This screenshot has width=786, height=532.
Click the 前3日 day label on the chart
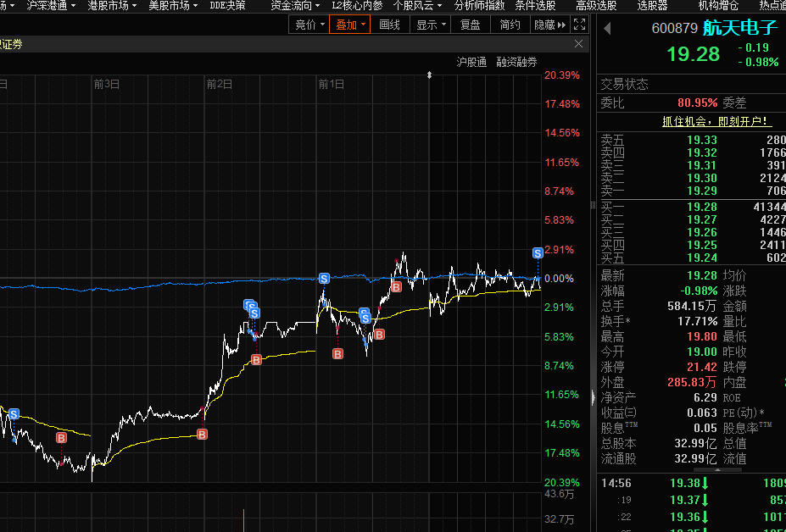tap(106, 84)
